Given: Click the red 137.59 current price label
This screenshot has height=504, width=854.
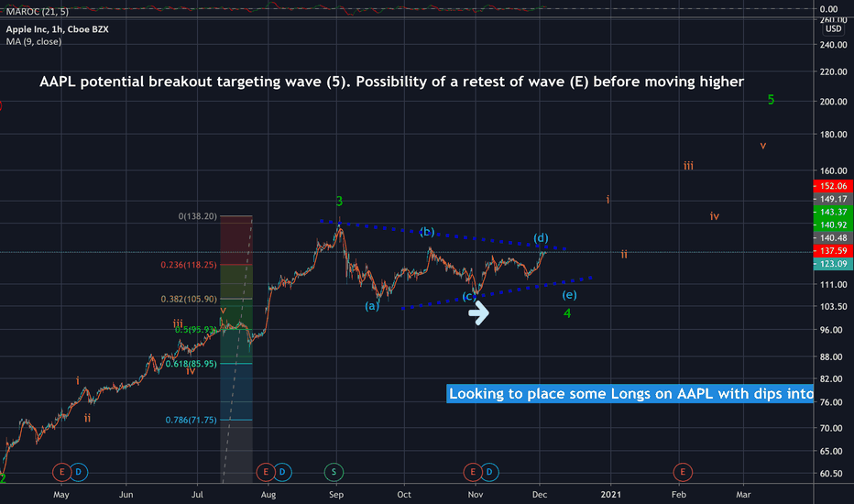Looking at the screenshot, I should point(833,251).
